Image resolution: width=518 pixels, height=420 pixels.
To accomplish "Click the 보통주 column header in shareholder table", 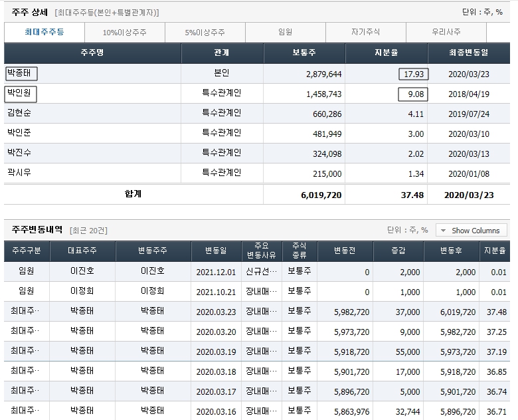I will pyautogui.click(x=304, y=53).
